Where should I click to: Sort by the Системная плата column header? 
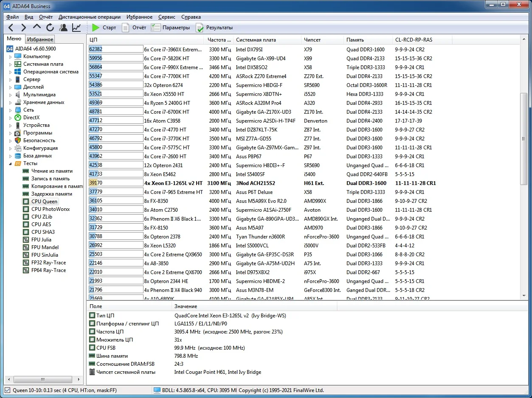coord(267,40)
